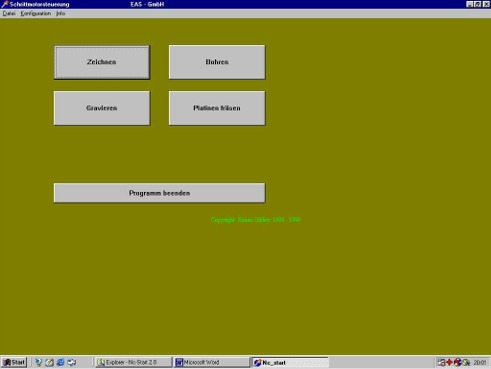Screen dimensions: 491x369
Task: Switch to Microsoft Word in the taskbar
Action: click(211, 362)
